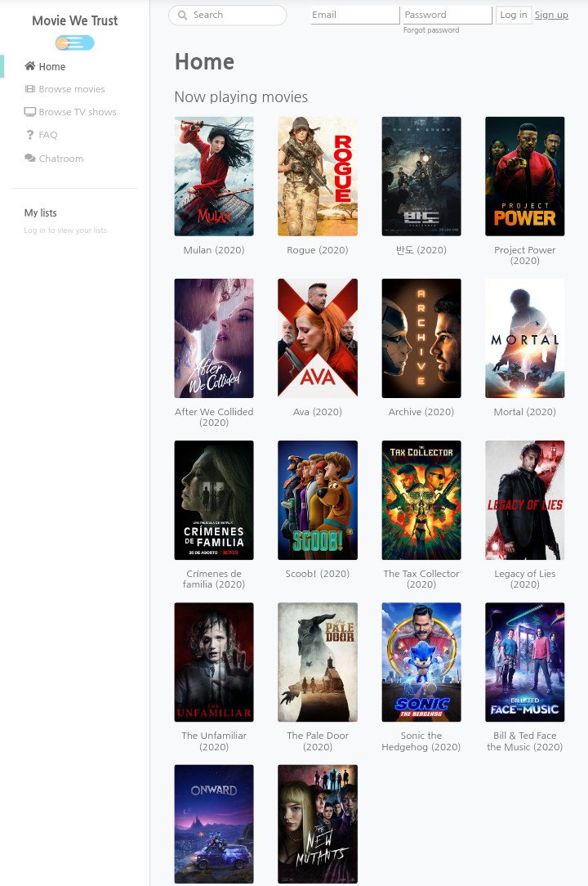Viewport: 588px width, 886px height.
Task: Click the monitor icon beside Browse TV shows
Action: [30, 112]
